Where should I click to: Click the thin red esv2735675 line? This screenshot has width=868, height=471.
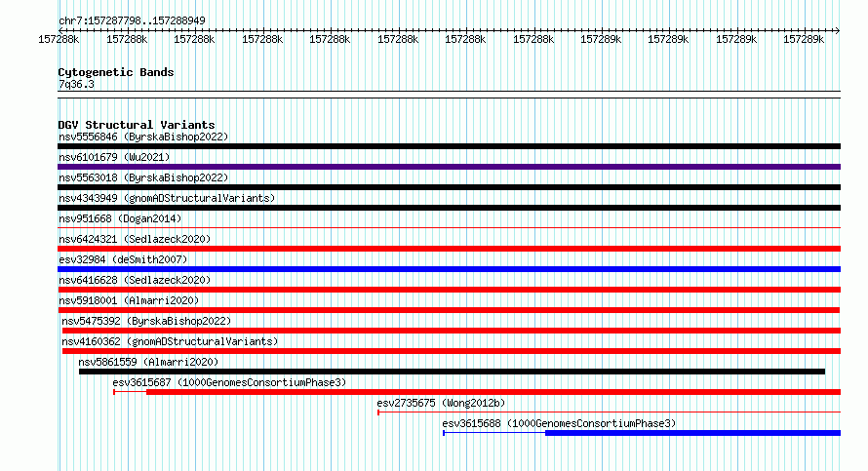pyautogui.click(x=609, y=412)
